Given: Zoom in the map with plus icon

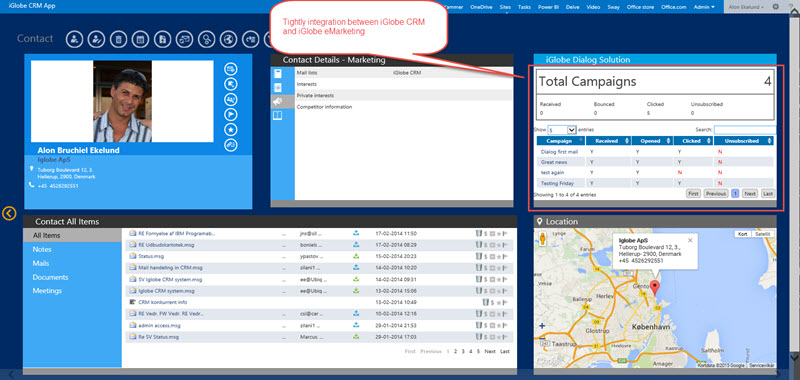Looking at the screenshot, I should [542, 326].
